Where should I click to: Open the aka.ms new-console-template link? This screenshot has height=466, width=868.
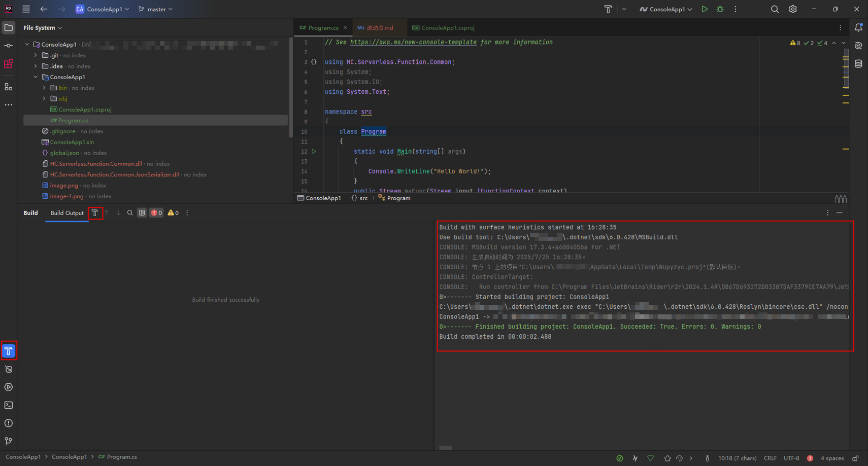tap(413, 42)
